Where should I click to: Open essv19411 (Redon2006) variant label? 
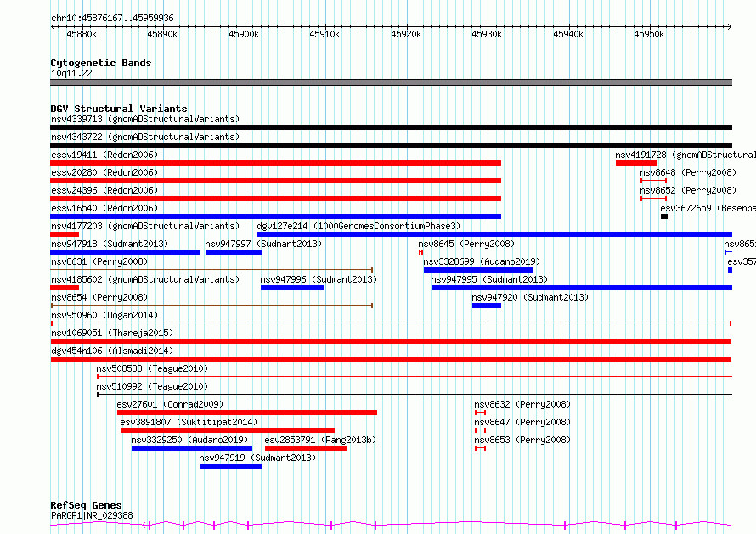pos(104,155)
